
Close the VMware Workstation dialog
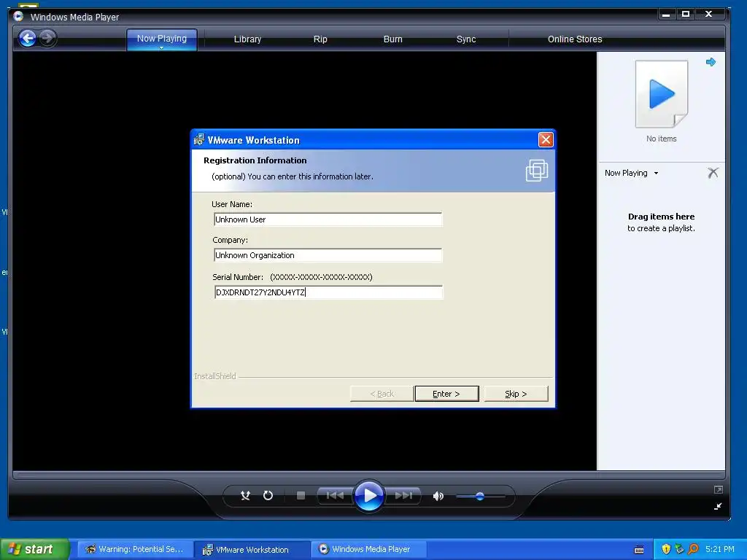546,139
